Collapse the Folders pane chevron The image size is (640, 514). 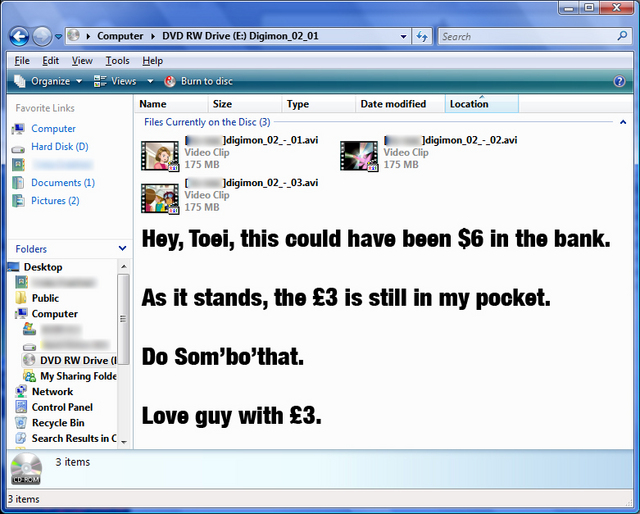click(x=122, y=249)
